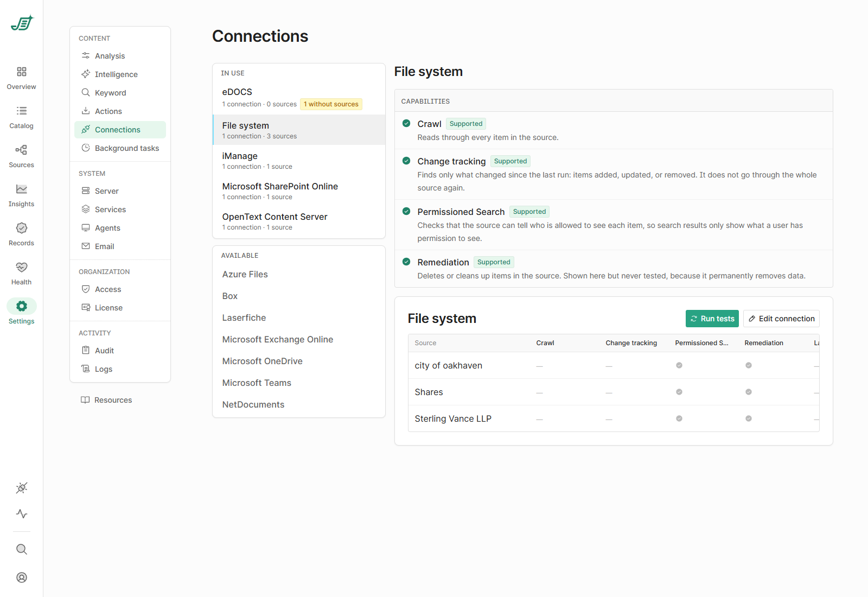Image resolution: width=868 pixels, height=597 pixels.
Task: Select the iManage connection
Action: point(299,160)
